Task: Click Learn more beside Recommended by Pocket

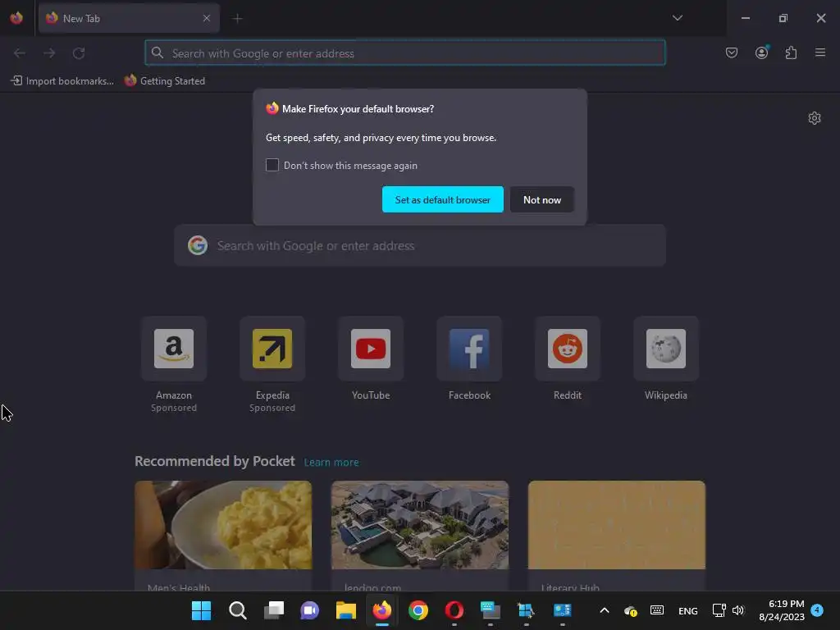Action: pos(331,463)
